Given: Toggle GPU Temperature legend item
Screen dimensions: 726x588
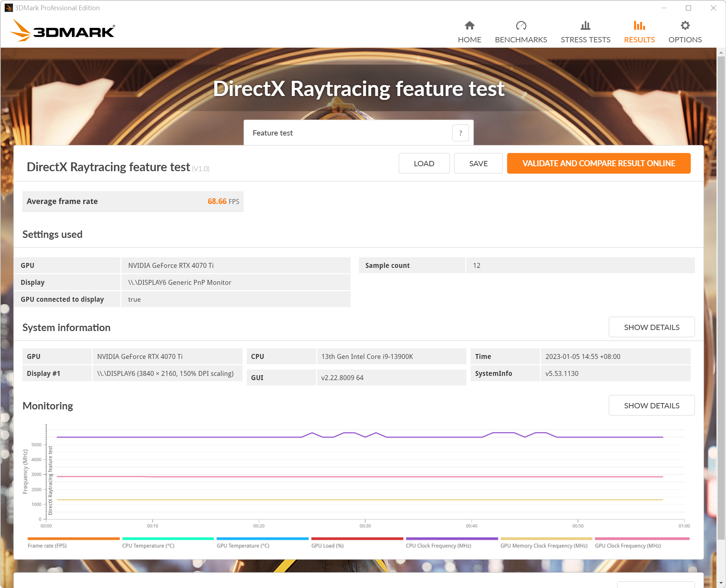Looking at the screenshot, I should click(262, 543).
